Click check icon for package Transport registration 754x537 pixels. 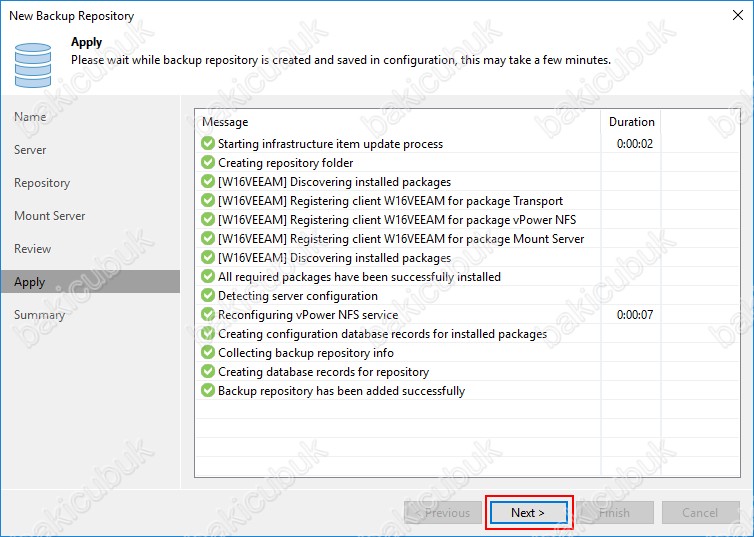(208, 201)
